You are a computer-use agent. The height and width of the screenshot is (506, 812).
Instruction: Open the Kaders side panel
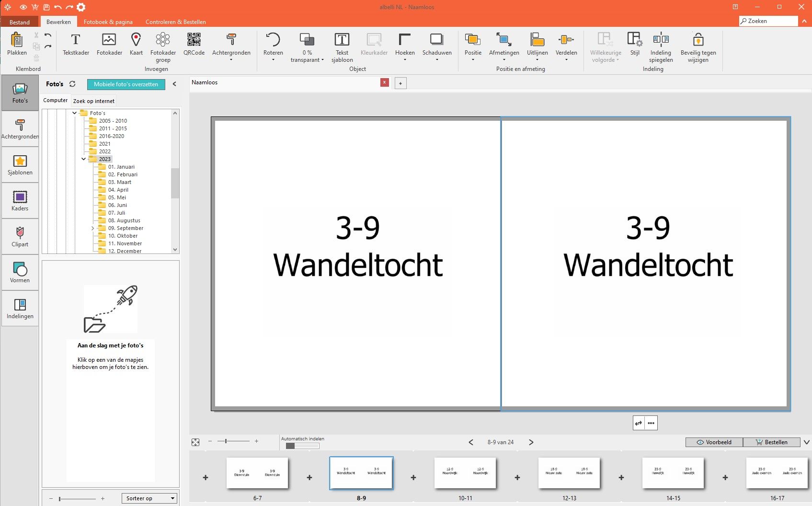coord(20,201)
